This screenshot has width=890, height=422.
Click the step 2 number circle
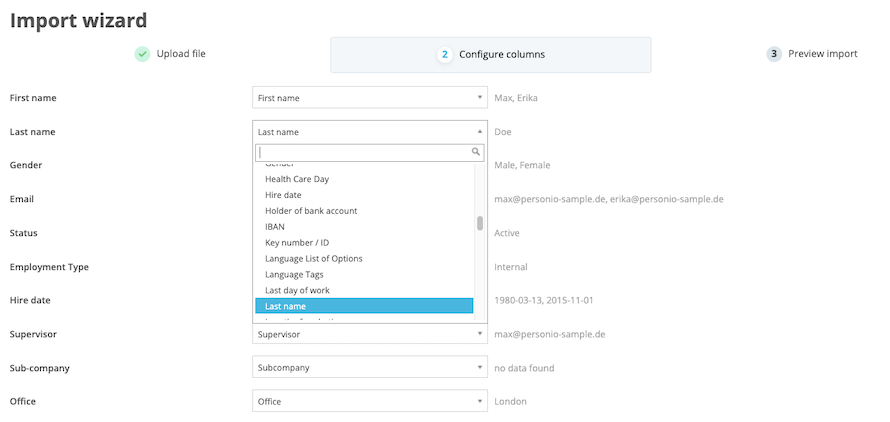[x=444, y=55]
